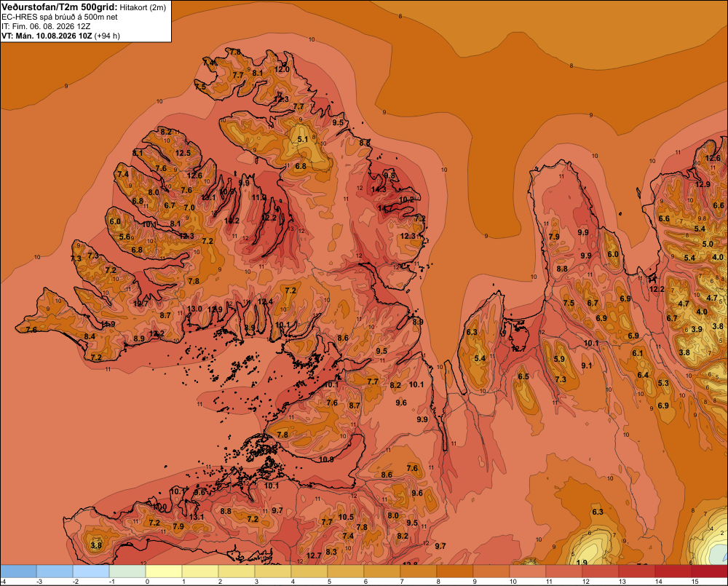Select the dark red legend swatch between 14 and 15
Viewport: 728px width, 586px height.
(673, 571)
